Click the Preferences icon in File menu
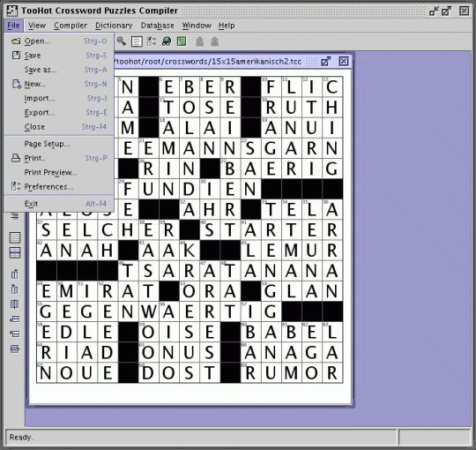The image size is (476, 450). pos(16,186)
